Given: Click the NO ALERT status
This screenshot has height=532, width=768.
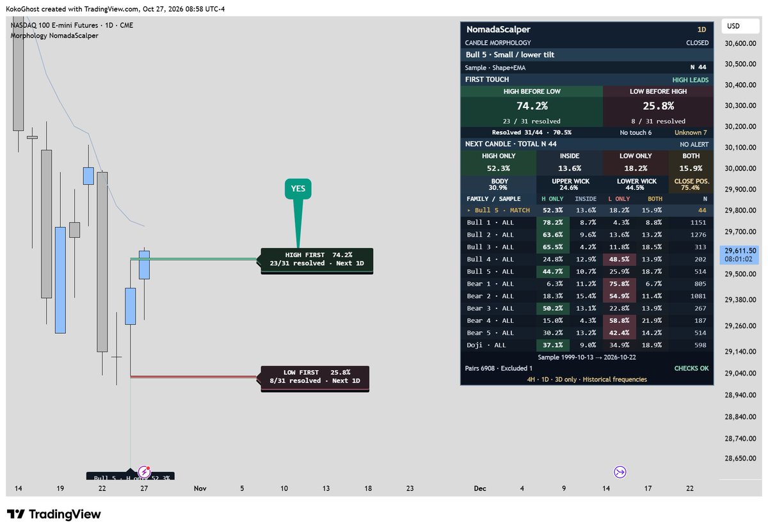Looking at the screenshot, I should 694,145.
